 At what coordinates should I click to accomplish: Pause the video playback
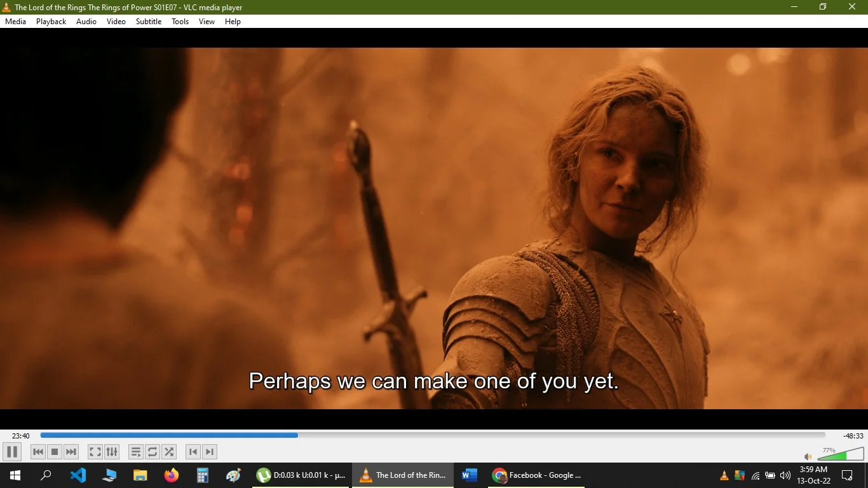(11, 452)
